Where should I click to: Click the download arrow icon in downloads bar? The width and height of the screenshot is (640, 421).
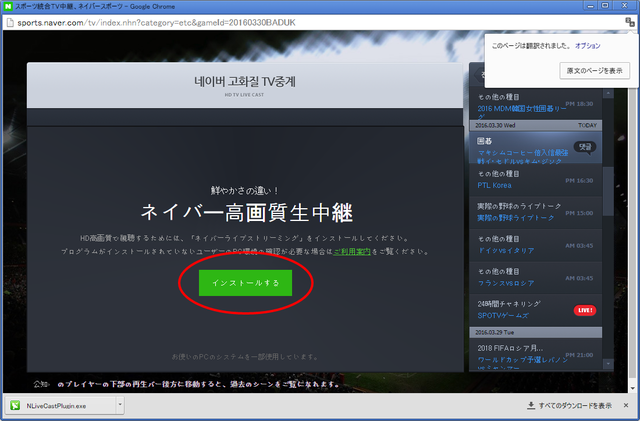pyautogui.click(x=531, y=405)
